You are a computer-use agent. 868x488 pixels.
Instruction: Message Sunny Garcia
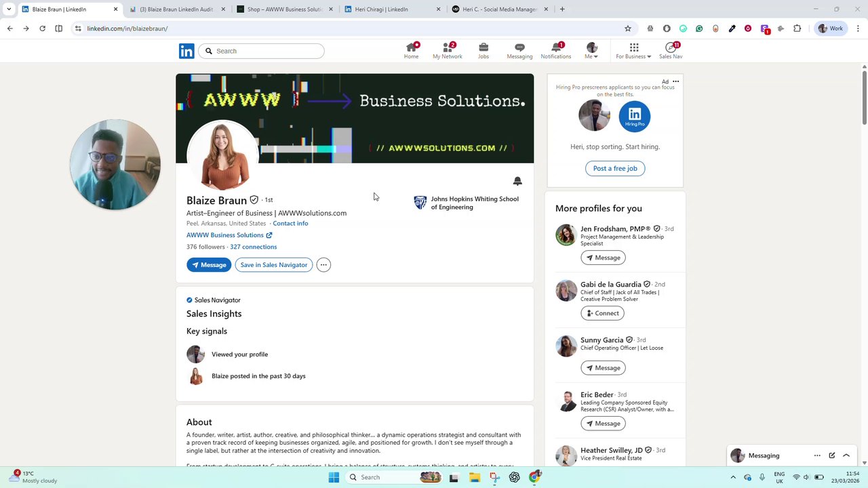tap(603, 368)
